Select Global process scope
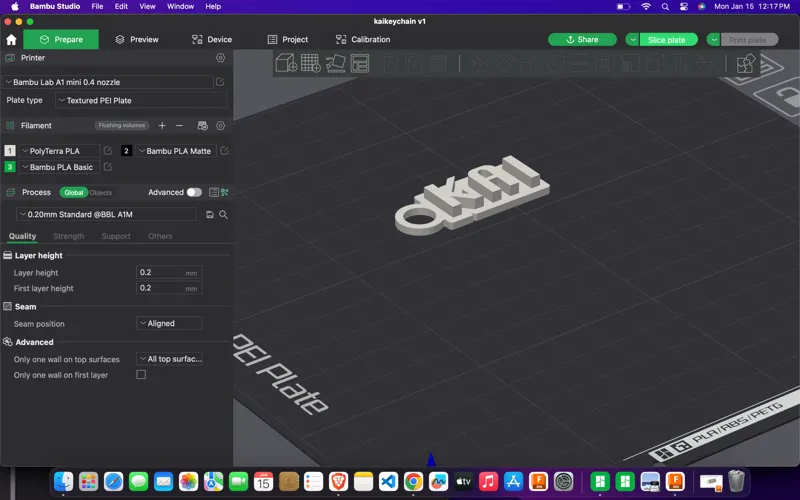The width and height of the screenshot is (800, 500). tap(73, 192)
